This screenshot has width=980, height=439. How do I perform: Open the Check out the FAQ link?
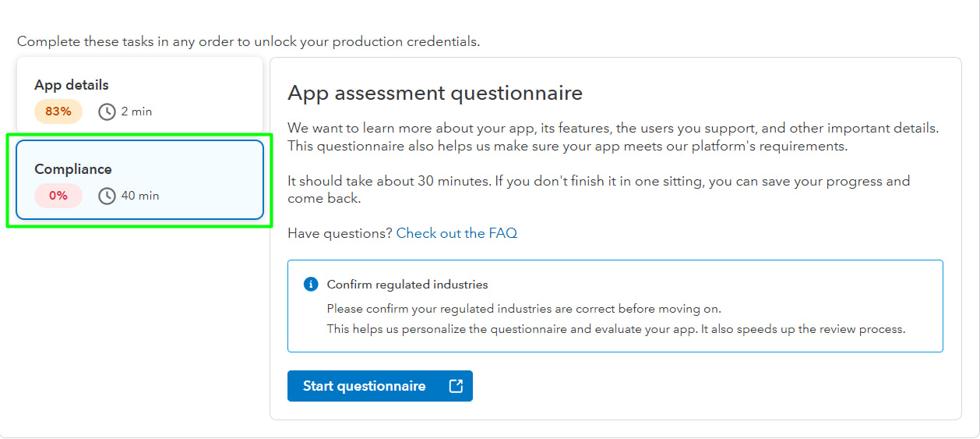pos(457,233)
